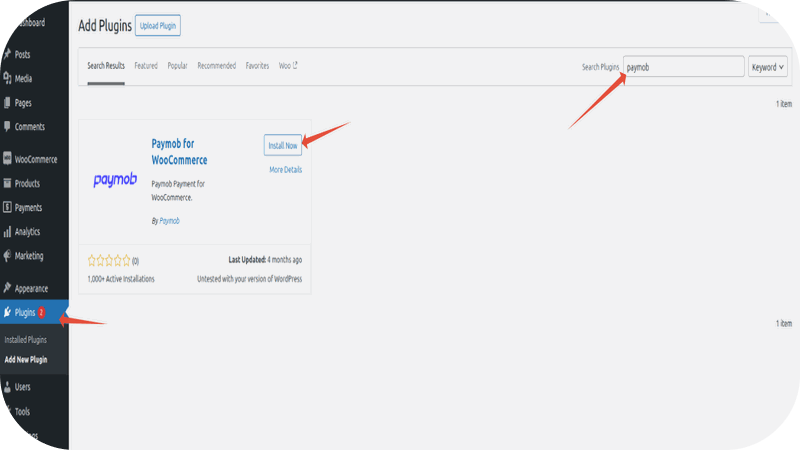This screenshot has width=800, height=450.
Task: Open the Recommended plugins tab
Action: coord(216,66)
